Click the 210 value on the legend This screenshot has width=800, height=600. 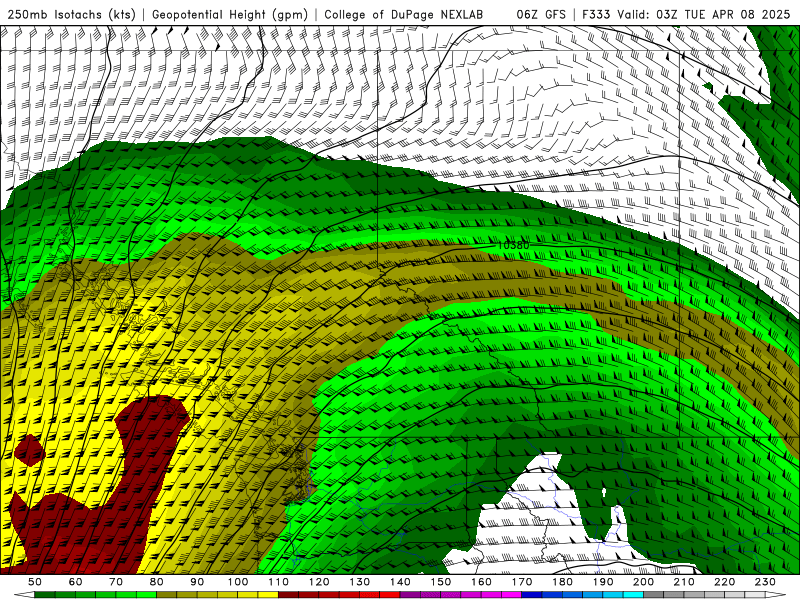click(685, 582)
